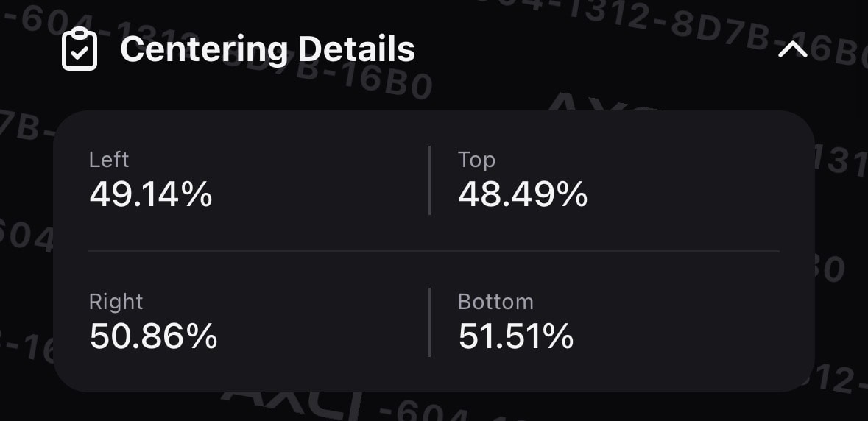This screenshot has width=868, height=421.
Task: Click the 49.14% left value
Action: click(151, 195)
